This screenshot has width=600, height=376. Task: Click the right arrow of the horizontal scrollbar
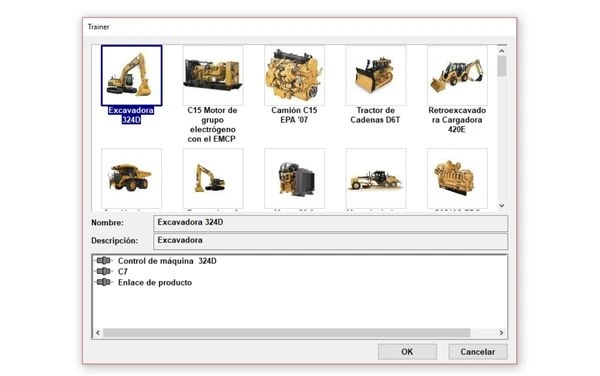(x=501, y=333)
